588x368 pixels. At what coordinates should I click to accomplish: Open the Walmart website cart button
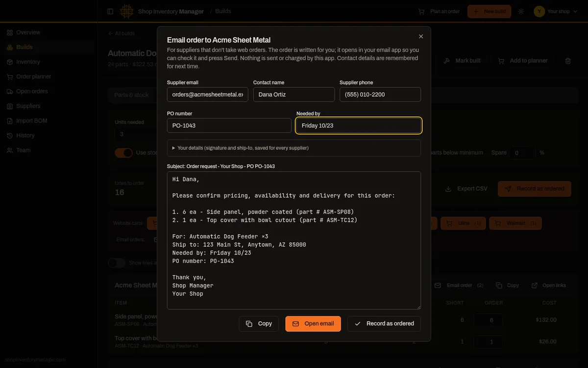tap(515, 223)
